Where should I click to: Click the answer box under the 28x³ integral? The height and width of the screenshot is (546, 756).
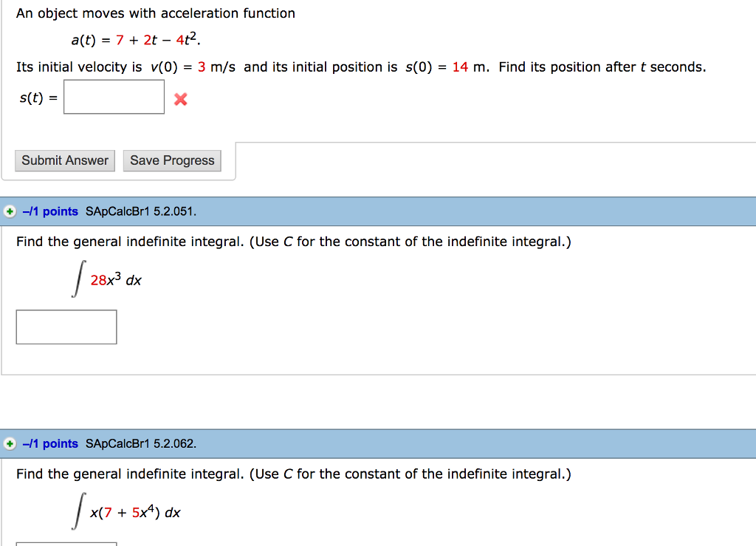[x=66, y=327]
